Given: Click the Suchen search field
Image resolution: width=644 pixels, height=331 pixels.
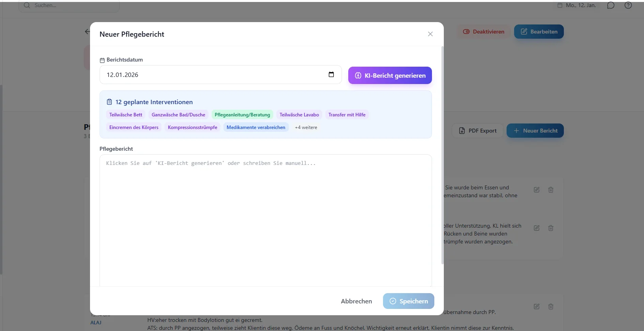Looking at the screenshot, I should [x=69, y=6].
